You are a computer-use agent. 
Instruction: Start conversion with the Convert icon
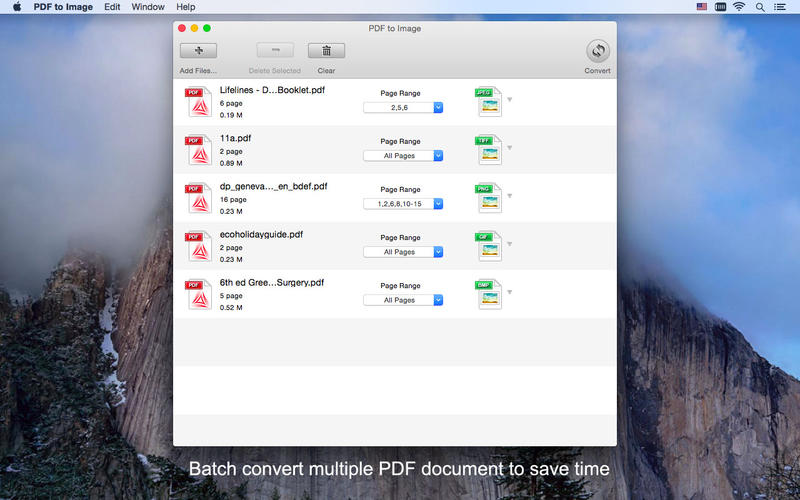pyautogui.click(x=597, y=51)
